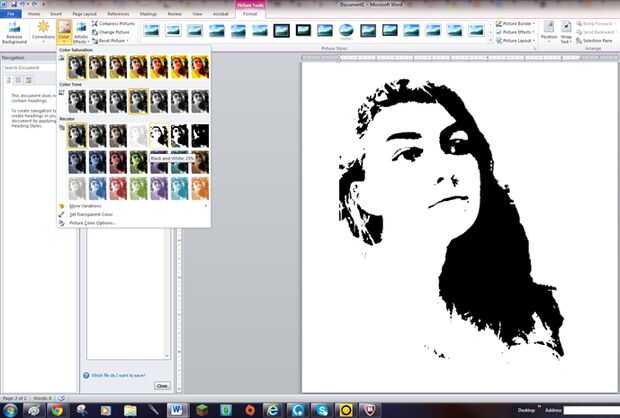
Task: Choose the last Color Saturation swatch
Action: [200, 67]
